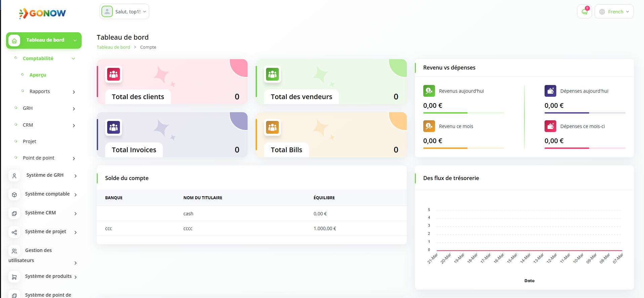
Task: Open the Salut, top1! user menu
Action: click(x=124, y=12)
